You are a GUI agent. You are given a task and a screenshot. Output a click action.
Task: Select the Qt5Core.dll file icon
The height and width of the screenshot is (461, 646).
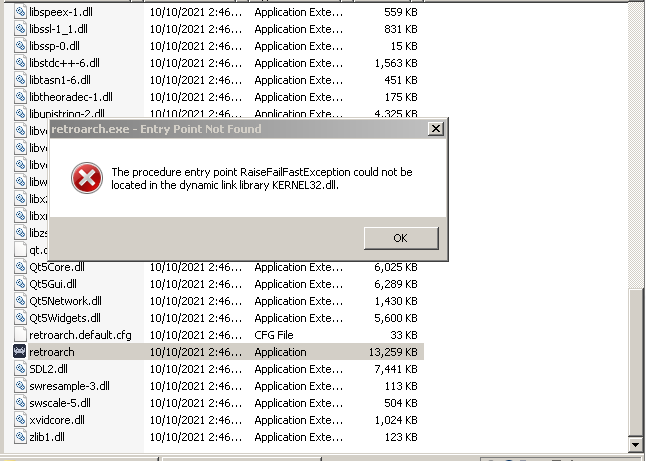click(x=20, y=267)
